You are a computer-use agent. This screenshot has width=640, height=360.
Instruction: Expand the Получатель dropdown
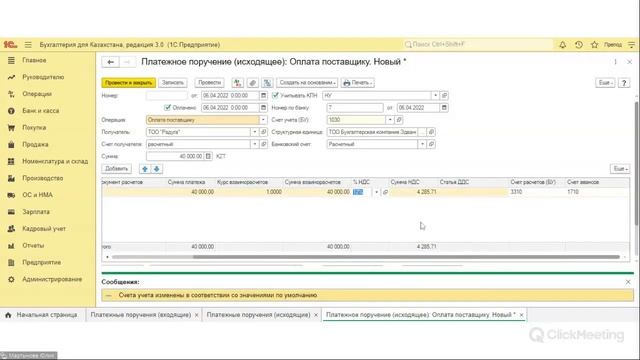255,132
